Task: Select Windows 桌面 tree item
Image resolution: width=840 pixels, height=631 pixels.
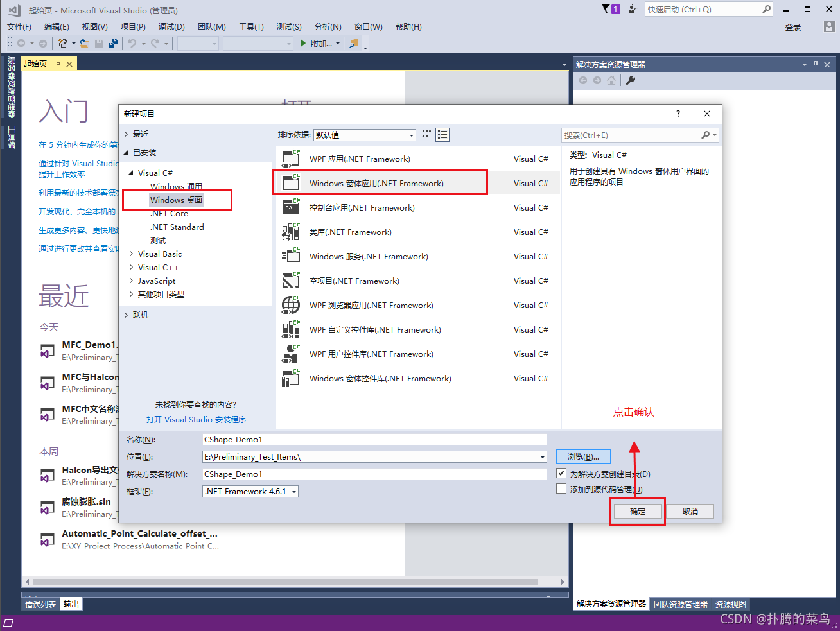Action: click(176, 200)
